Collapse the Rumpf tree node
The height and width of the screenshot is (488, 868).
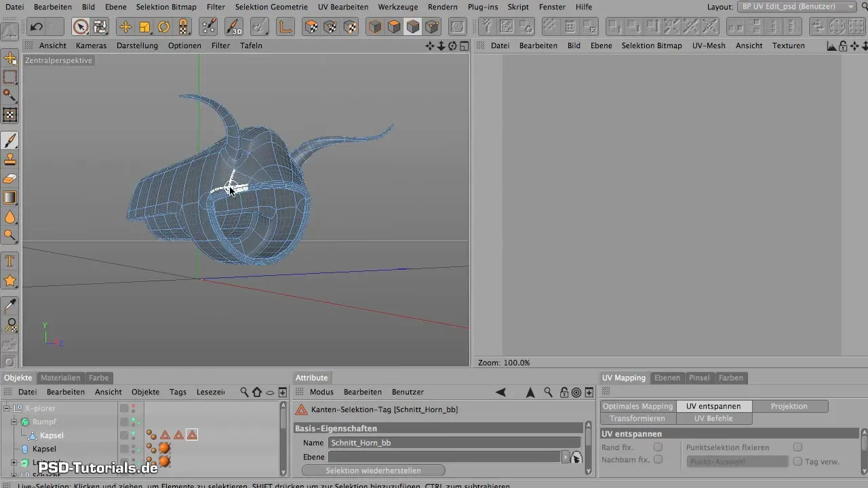[x=14, y=422]
